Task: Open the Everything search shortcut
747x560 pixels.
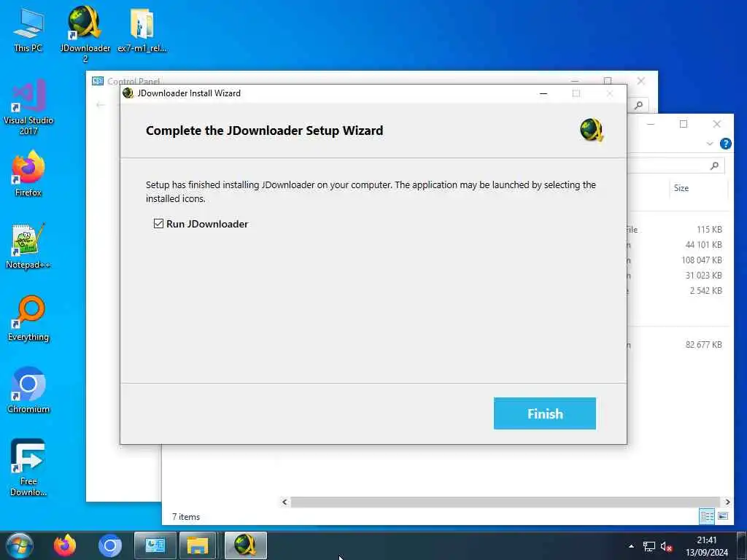Action: pos(28,319)
